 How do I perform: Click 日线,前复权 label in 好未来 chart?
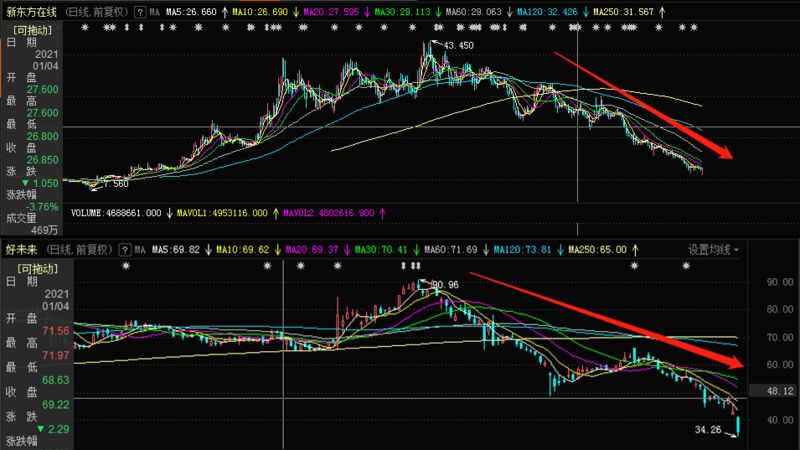[80, 249]
